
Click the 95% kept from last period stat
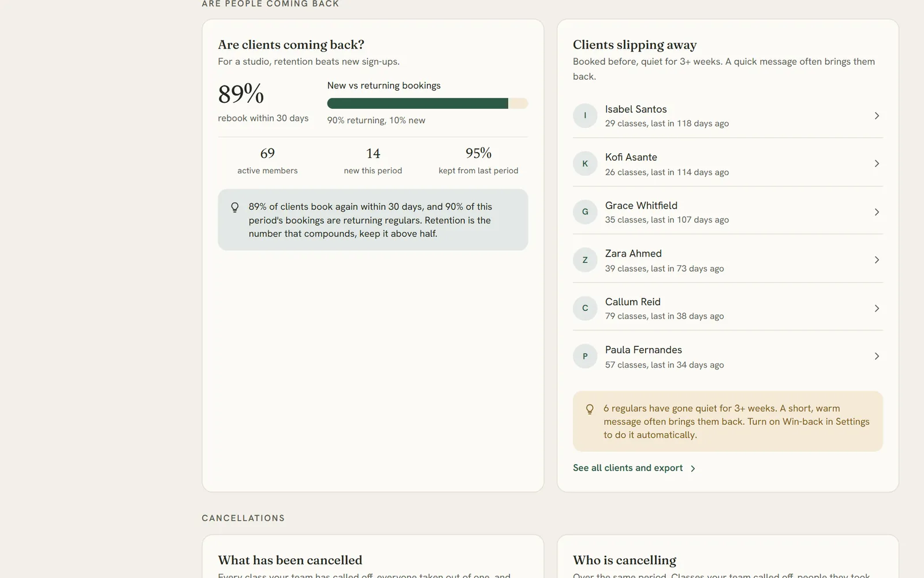click(478, 161)
